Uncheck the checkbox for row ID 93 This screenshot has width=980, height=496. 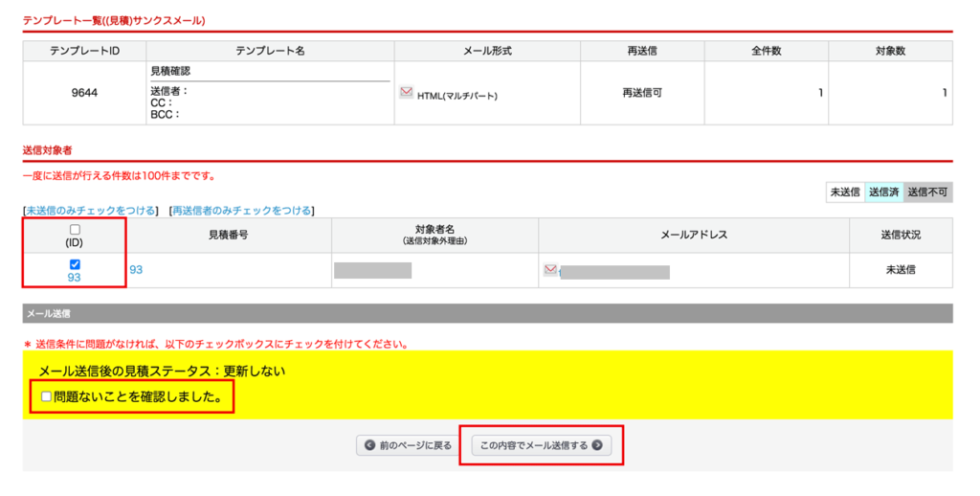point(75,264)
